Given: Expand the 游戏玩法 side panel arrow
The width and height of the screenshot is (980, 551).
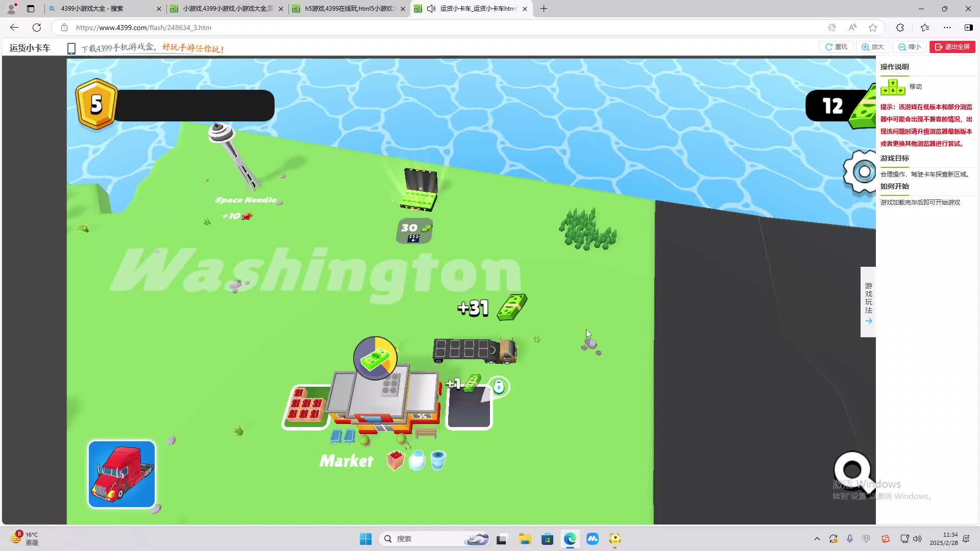Looking at the screenshot, I should point(868,321).
